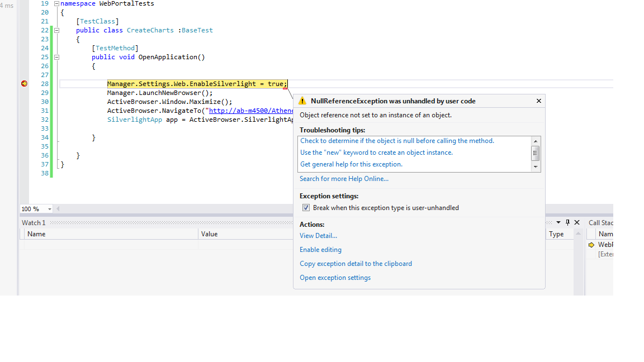Close the NullReferenceException popup

tap(538, 101)
